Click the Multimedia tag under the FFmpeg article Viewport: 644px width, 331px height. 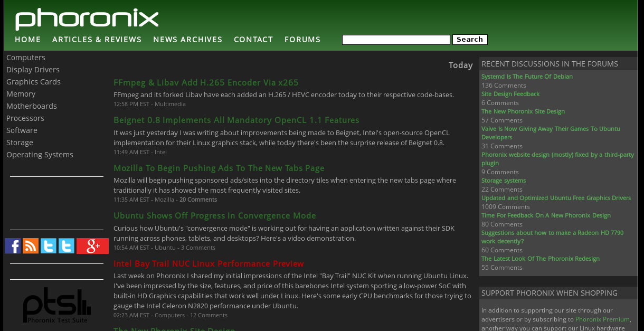point(170,104)
